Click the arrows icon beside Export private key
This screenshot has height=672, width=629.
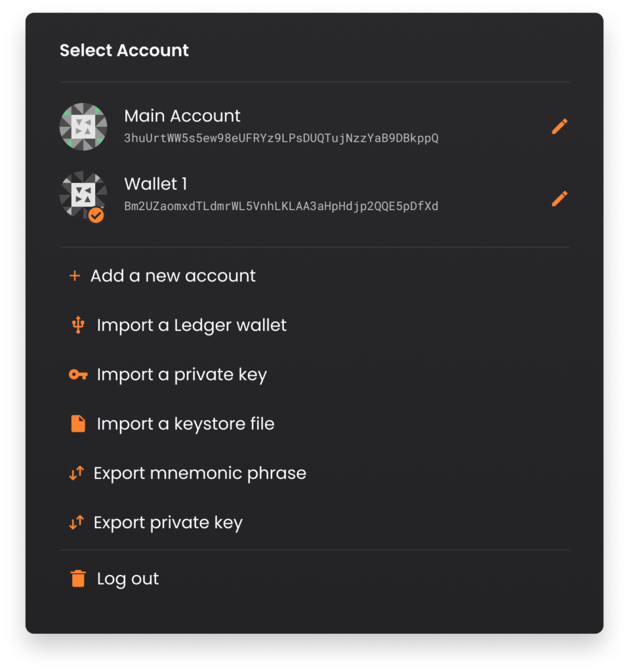coord(76,522)
